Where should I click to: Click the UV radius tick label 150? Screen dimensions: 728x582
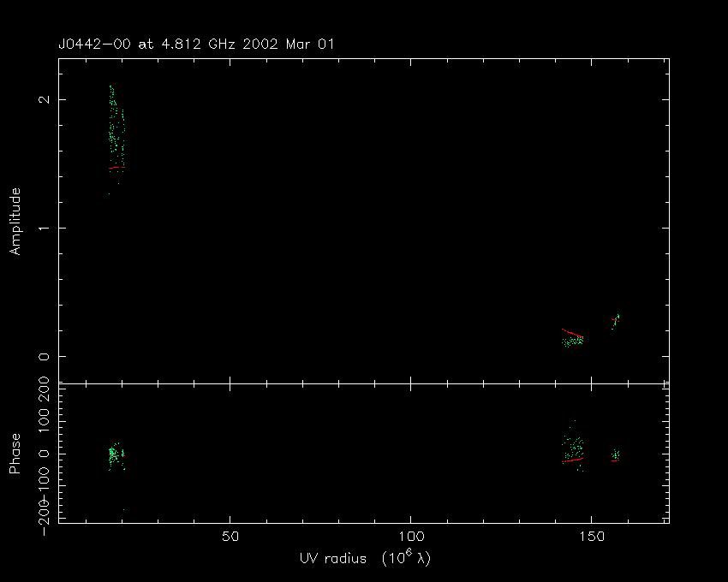[592, 537]
